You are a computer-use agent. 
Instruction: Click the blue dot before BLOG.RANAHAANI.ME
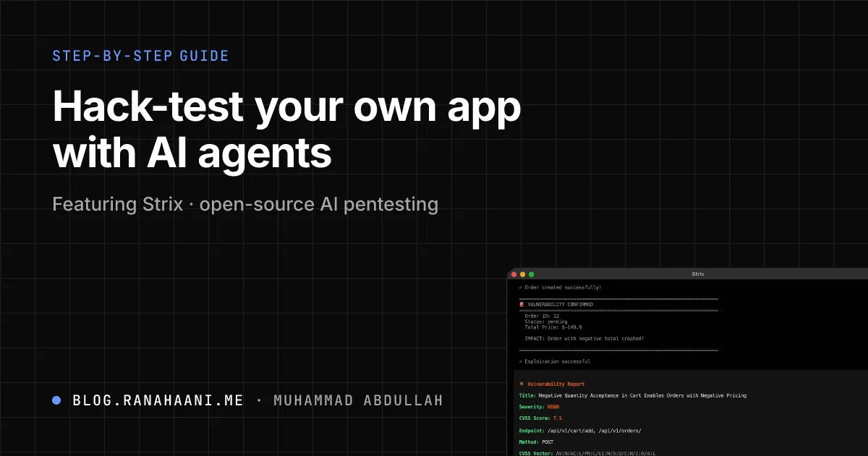(x=56, y=400)
